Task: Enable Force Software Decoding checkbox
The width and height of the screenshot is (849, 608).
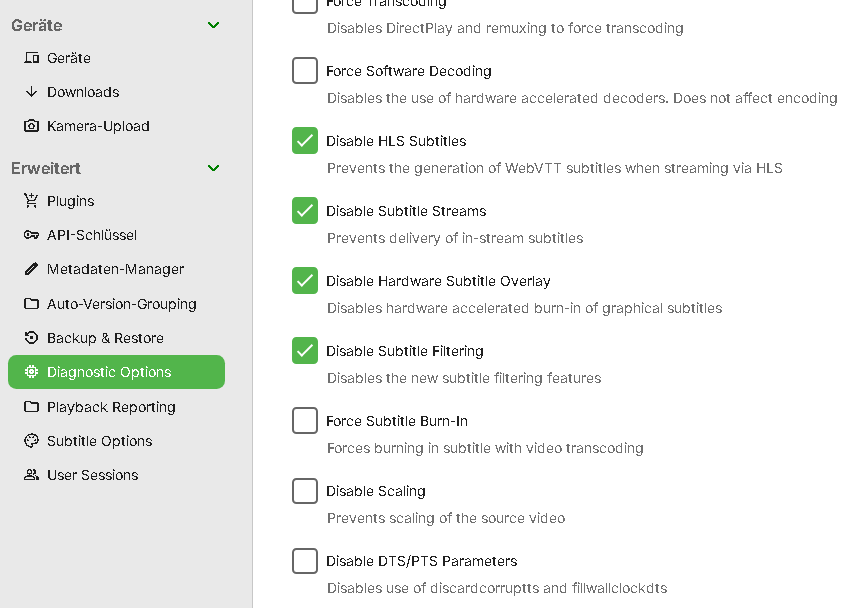Action: (x=305, y=71)
